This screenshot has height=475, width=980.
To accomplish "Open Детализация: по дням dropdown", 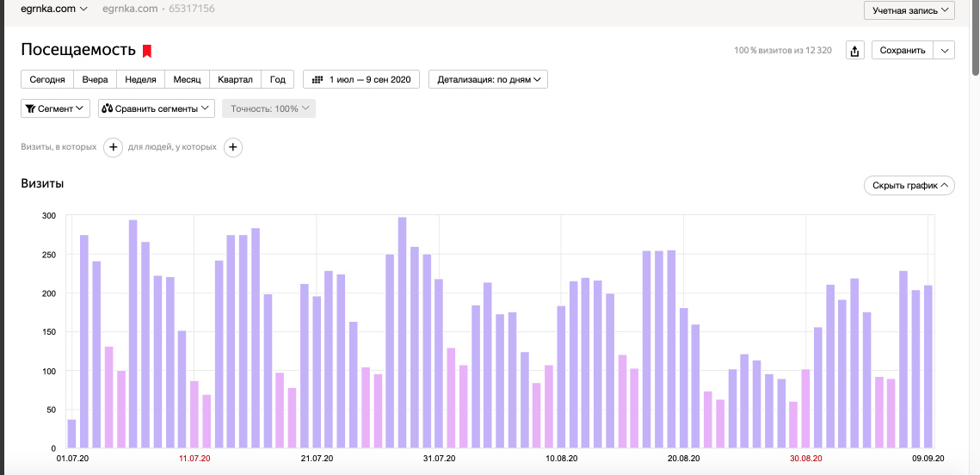I will click(488, 79).
